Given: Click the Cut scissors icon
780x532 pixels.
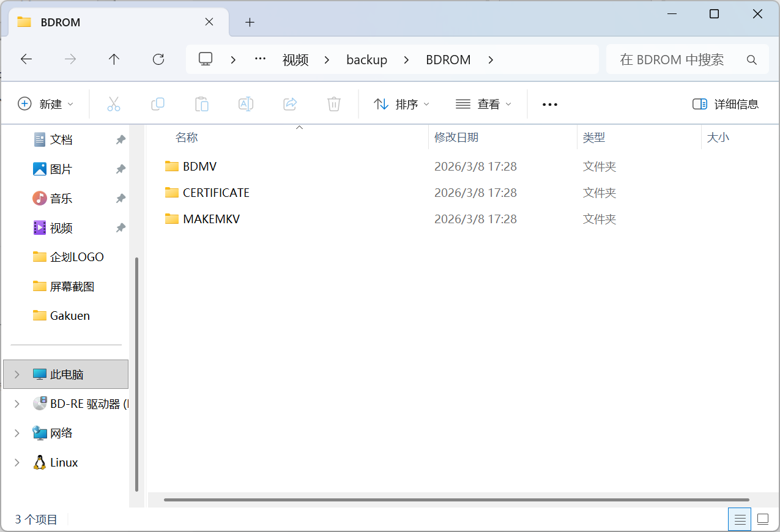Looking at the screenshot, I should (114, 104).
